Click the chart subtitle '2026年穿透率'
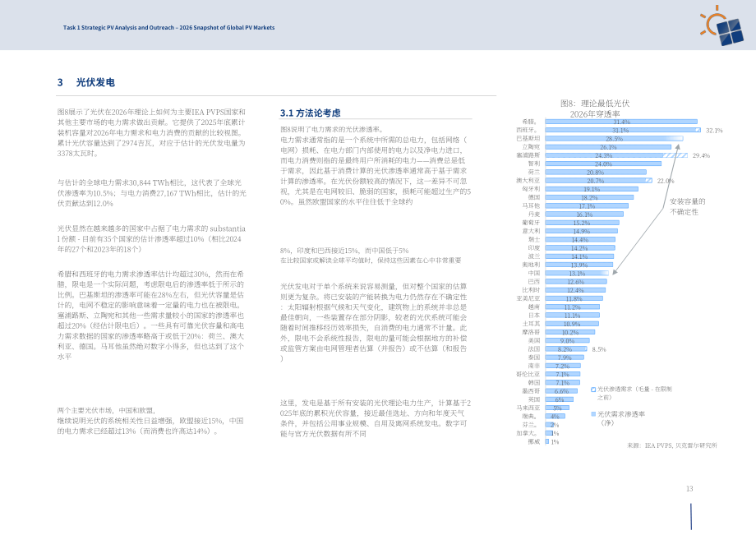Screen dimensions: 756x535 tap(595, 114)
